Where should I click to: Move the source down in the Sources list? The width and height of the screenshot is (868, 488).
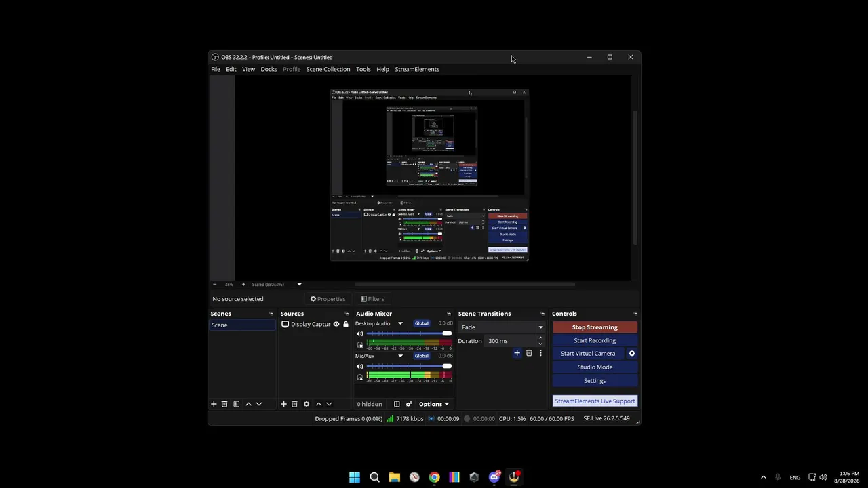tap(329, 404)
